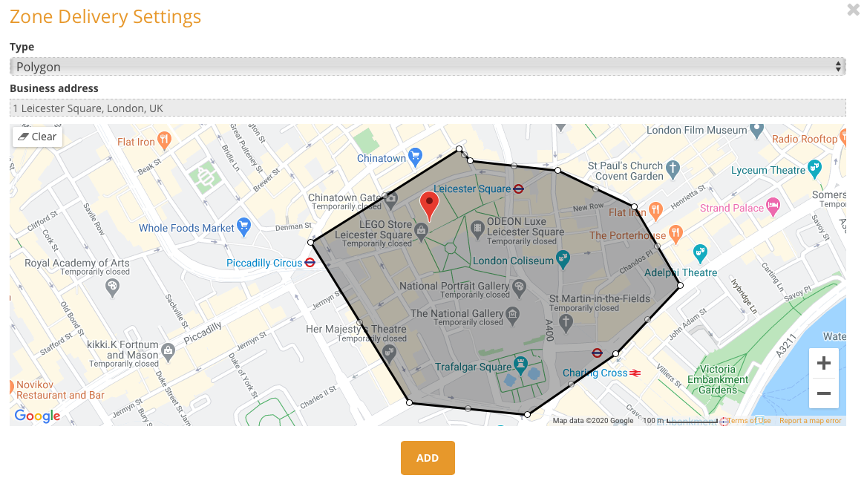Select the London Coliseum theatre marker
Screen dimensions: 867x504
coord(563,258)
